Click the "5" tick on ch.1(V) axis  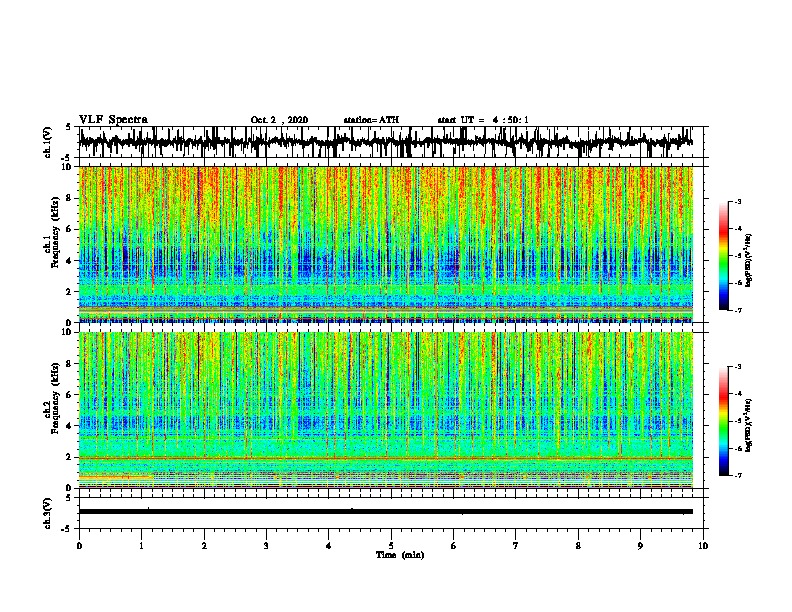pos(69,128)
